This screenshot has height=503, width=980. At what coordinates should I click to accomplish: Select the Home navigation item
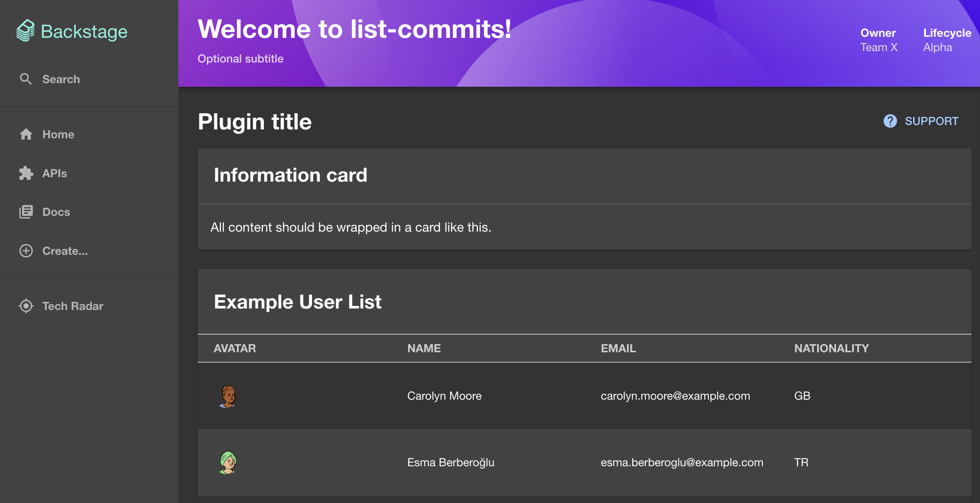(x=58, y=134)
